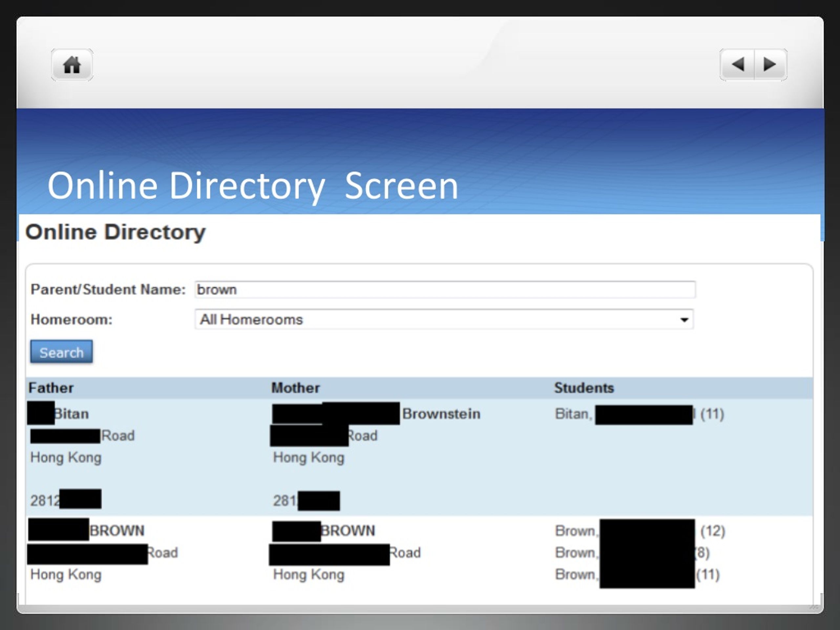Click the Home icon button
Screen dimensions: 840x630
coord(72,65)
